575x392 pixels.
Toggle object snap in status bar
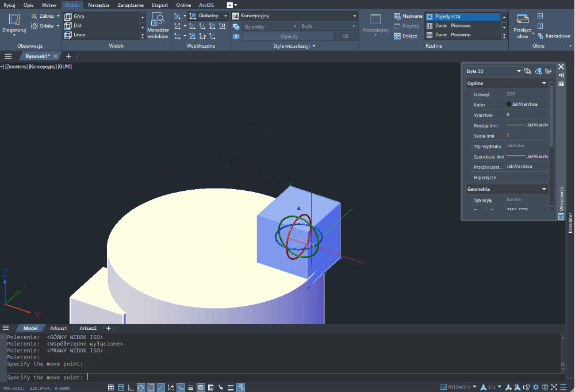151,387
